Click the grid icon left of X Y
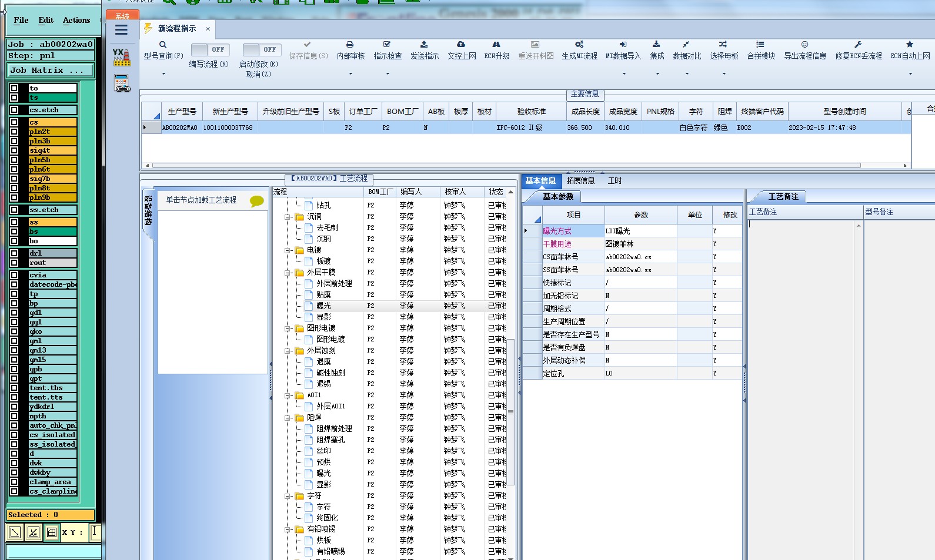935x560 pixels. tap(52, 532)
